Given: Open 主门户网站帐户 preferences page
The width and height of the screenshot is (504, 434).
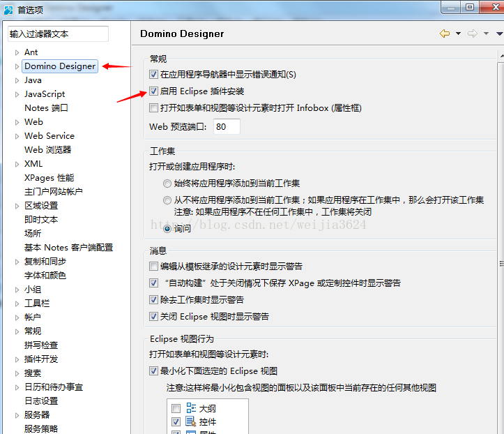Looking at the screenshot, I should 54,192.
